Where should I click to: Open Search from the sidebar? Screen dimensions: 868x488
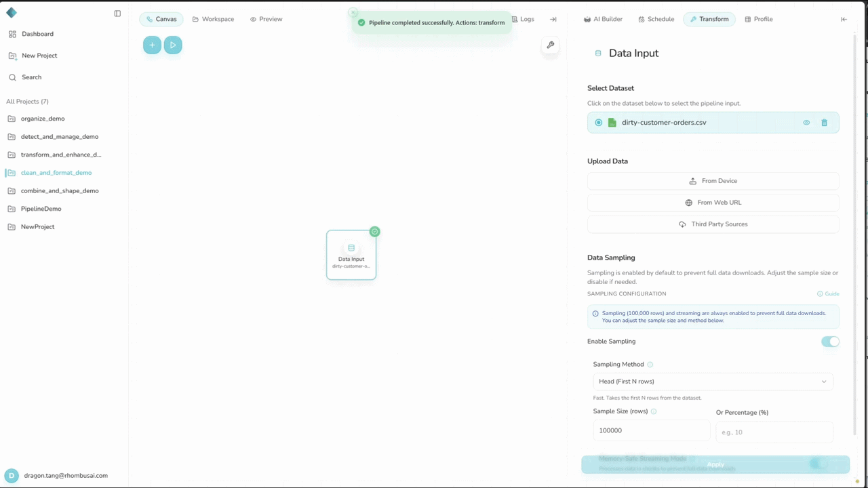click(31, 77)
